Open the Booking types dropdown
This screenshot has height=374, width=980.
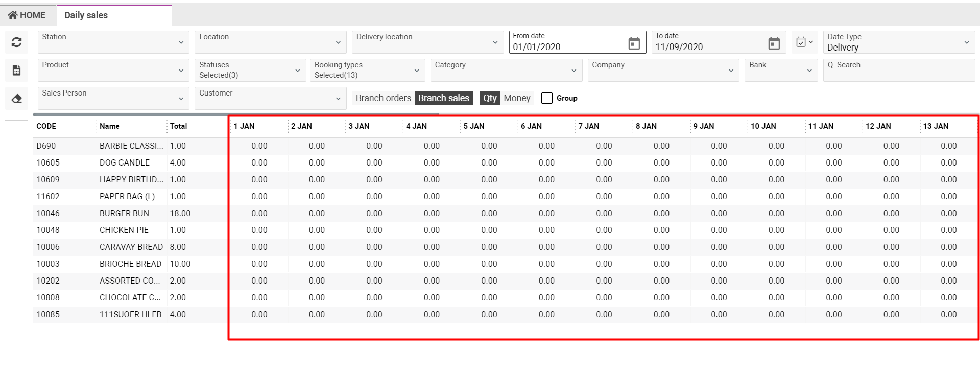coord(367,70)
